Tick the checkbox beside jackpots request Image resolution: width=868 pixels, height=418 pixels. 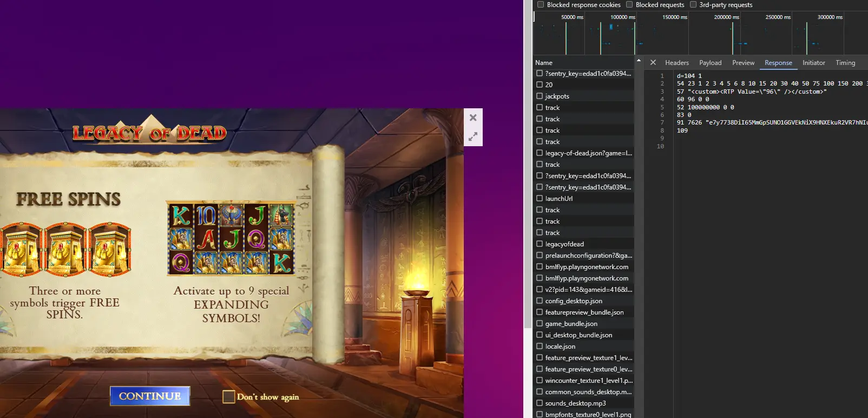tap(540, 96)
